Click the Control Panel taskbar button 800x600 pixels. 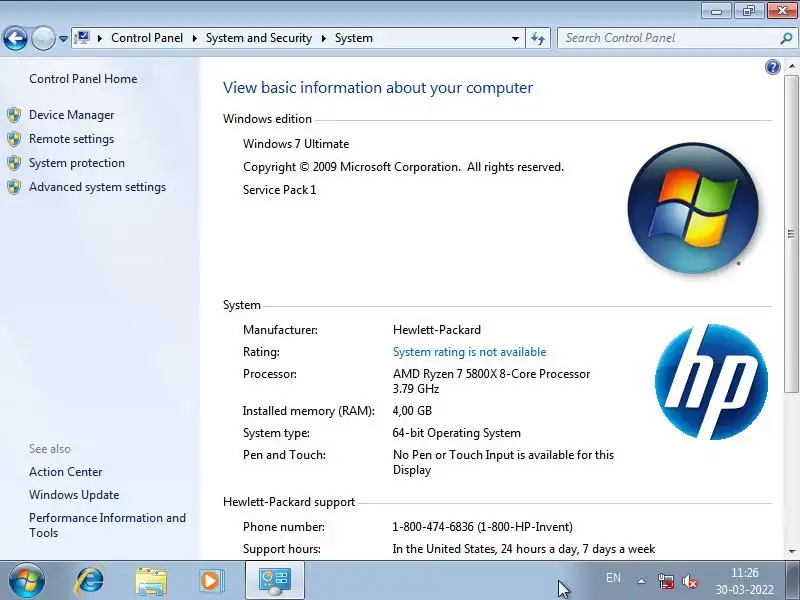click(275, 580)
